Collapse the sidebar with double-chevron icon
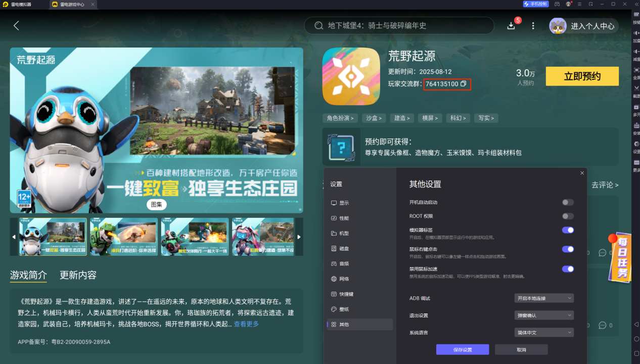This screenshot has height=364, width=640. point(636,4)
